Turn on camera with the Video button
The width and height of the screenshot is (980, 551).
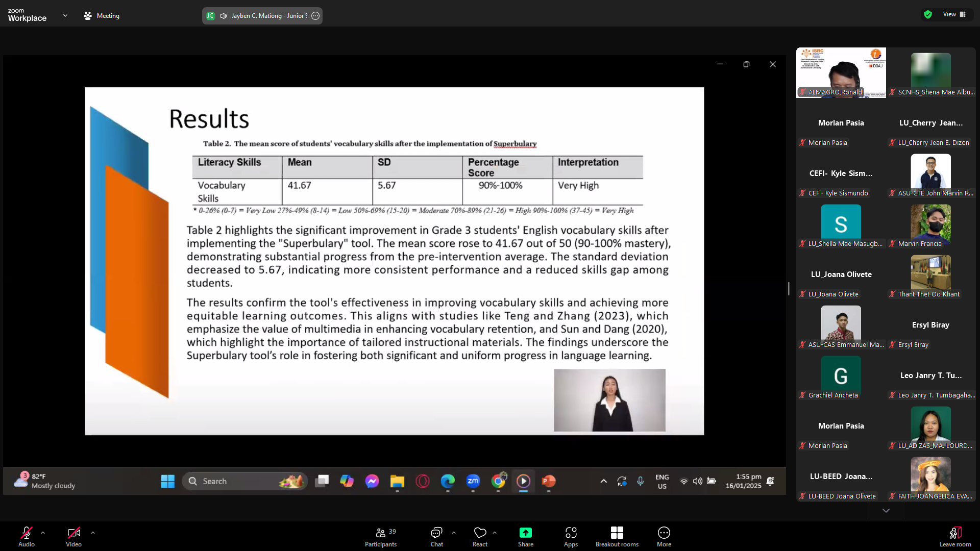pyautogui.click(x=73, y=536)
